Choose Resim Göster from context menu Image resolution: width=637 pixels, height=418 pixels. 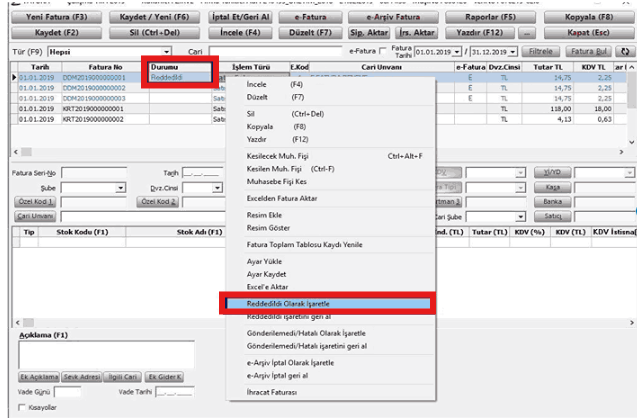[331, 228]
